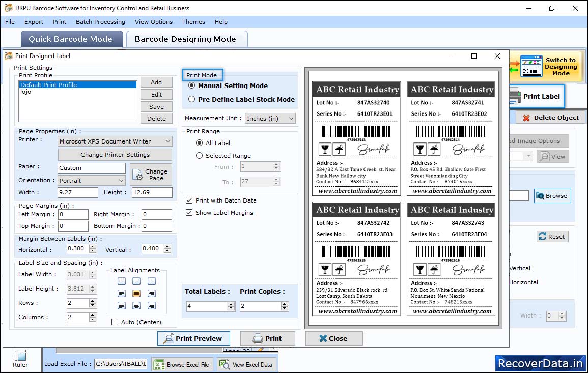Viewport: 588px width, 373px height.
Task: Click the page Height input field
Action: tap(152, 192)
